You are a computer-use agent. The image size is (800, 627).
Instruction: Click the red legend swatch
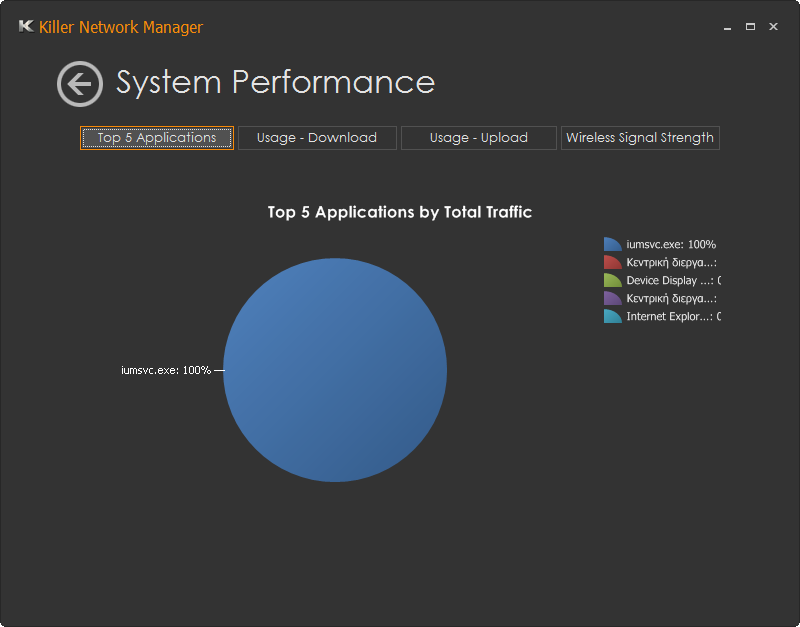click(x=612, y=262)
